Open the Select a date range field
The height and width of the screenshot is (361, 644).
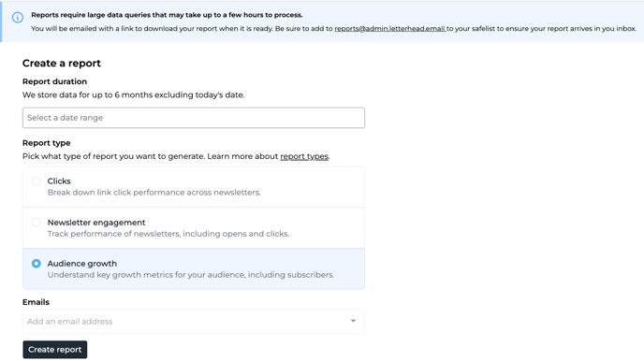(x=194, y=118)
